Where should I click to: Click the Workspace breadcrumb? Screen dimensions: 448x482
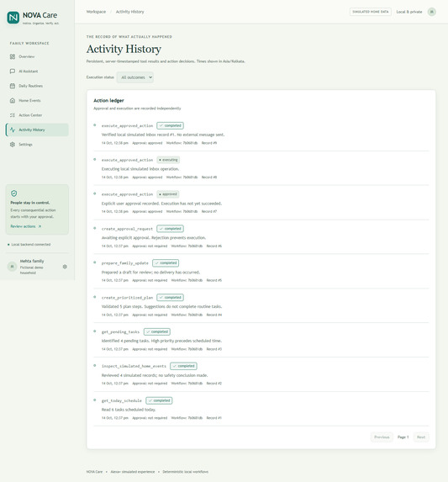coord(96,12)
